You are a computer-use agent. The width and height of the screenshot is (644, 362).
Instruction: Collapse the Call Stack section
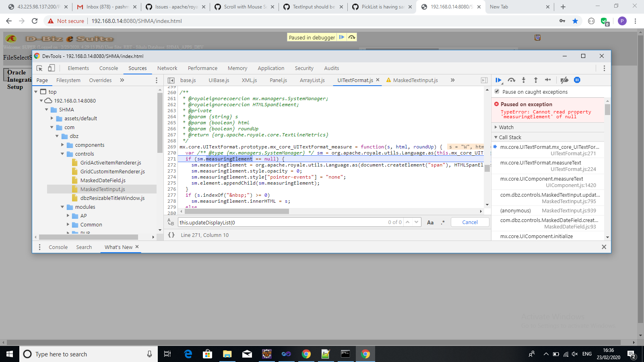click(510, 138)
